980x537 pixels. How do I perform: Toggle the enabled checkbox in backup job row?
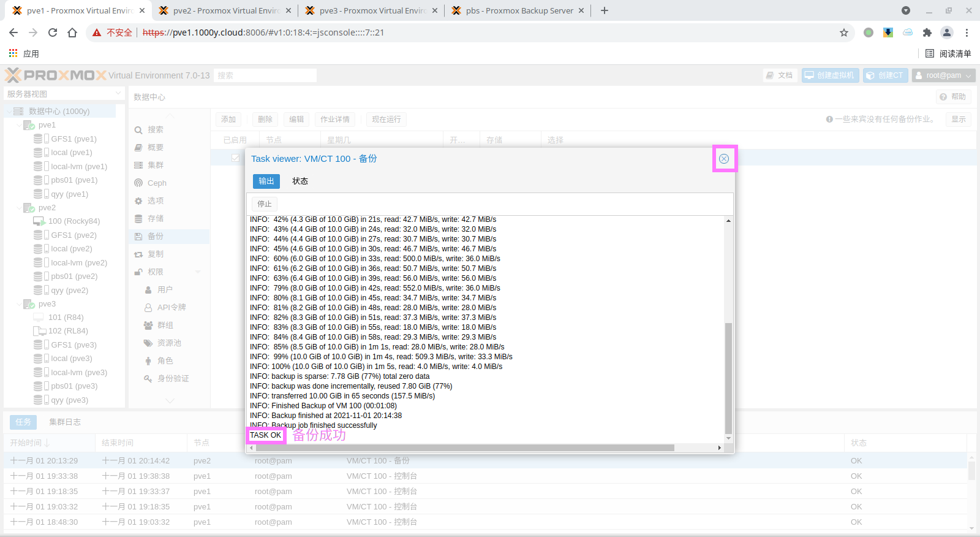[235, 158]
